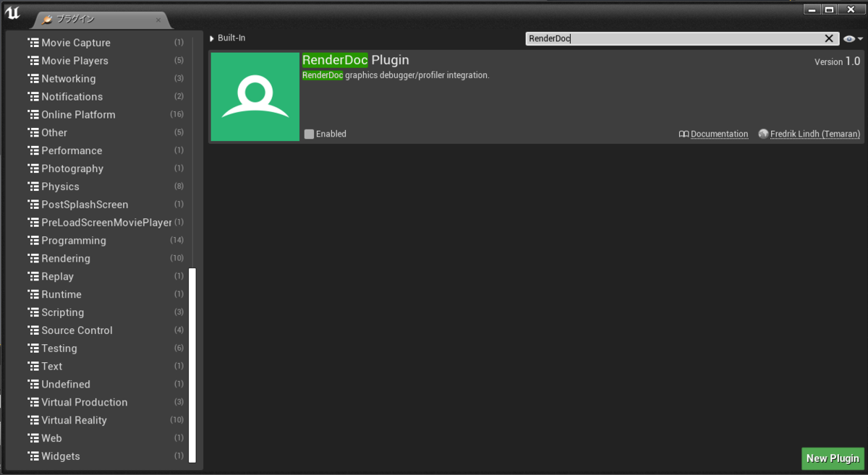Close the プラグイン tab
The image size is (868, 475).
[158, 20]
